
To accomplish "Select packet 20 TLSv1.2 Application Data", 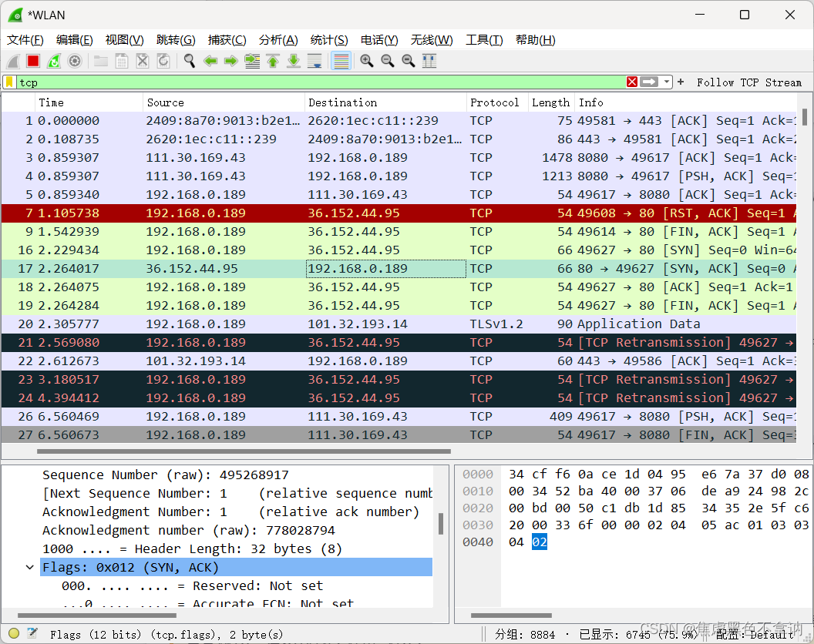I will tap(399, 324).
